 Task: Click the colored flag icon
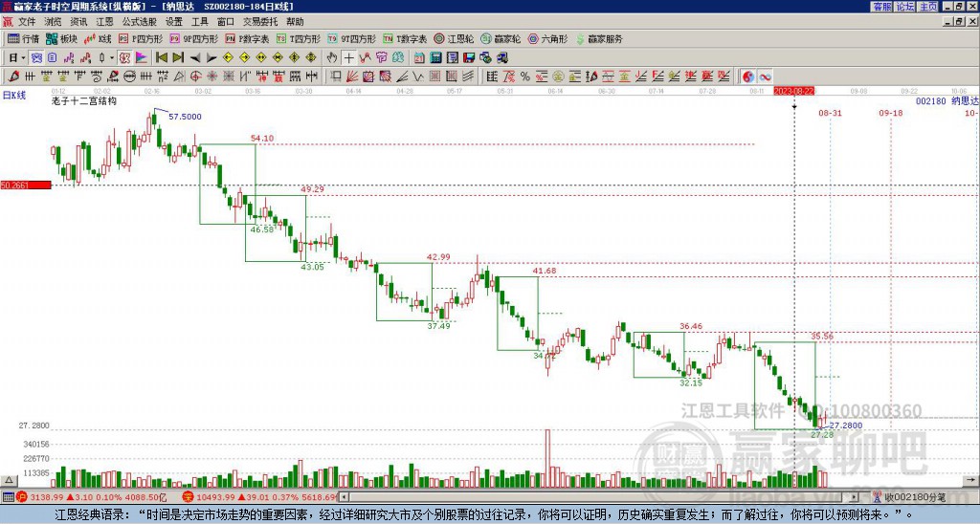tap(142, 58)
